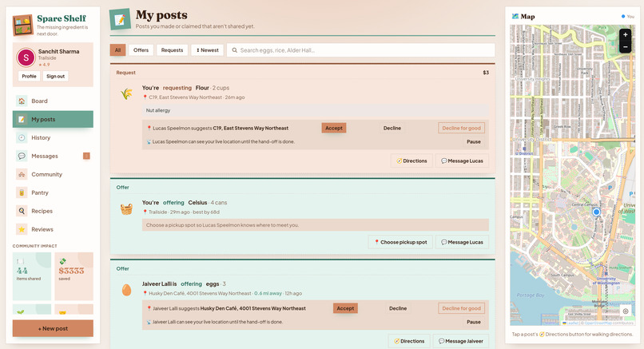Click the My posts header notepad icon

tap(120, 19)
